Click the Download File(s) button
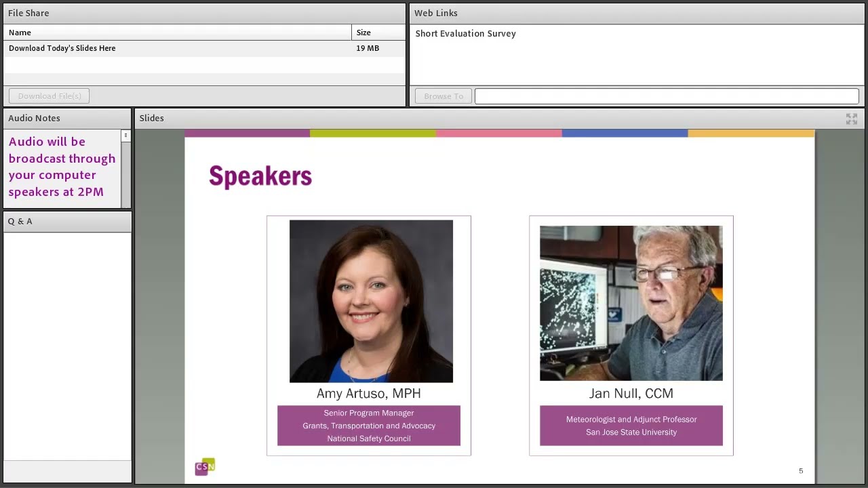This screenshot has height=488, width=868. 50,96
